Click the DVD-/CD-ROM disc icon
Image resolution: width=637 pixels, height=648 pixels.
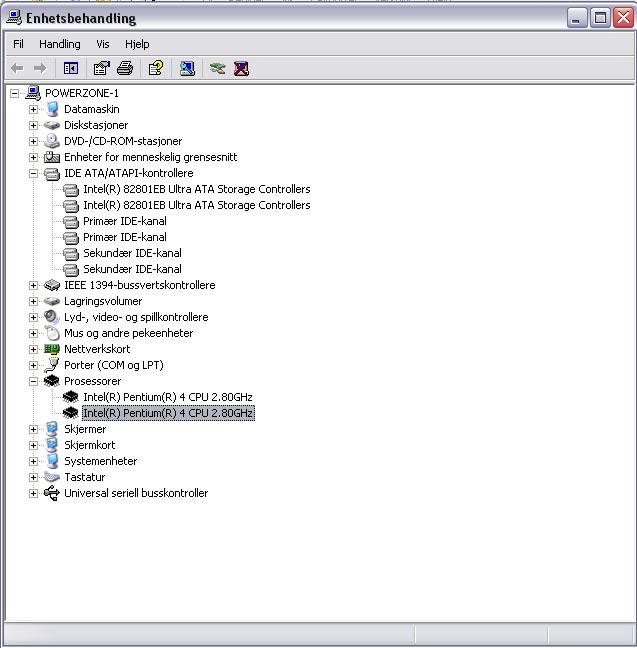(52, 141)
